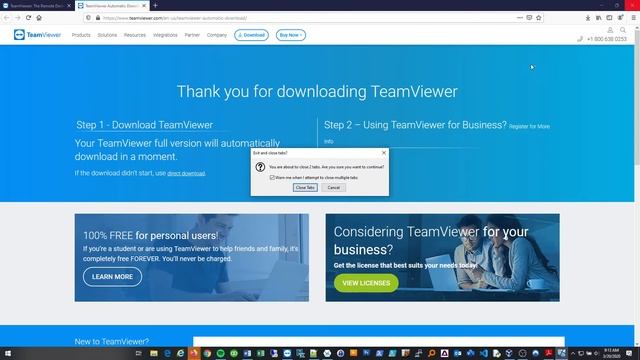Image resolution: width=640 pixels, height=360 pixels.
Task: Click the Firefox taskbar icon
Action: pyautogui.click(x=194, y=353)
